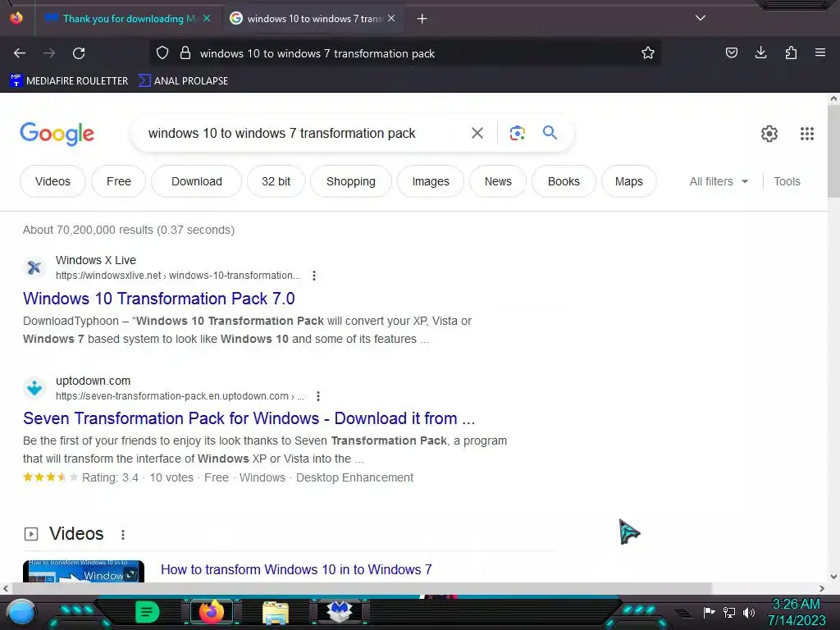The height and width of the screenshot is (630, 840).
Task: Save page to Pocket
Action: pos(731,52)
